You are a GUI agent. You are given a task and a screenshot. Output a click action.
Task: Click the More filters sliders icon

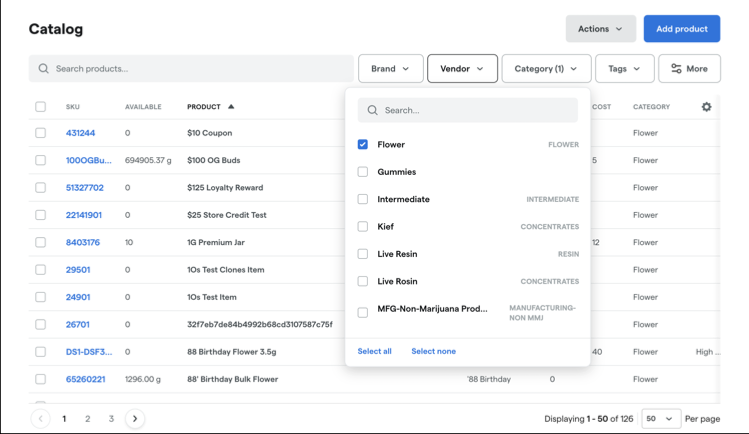pos(676,69)
